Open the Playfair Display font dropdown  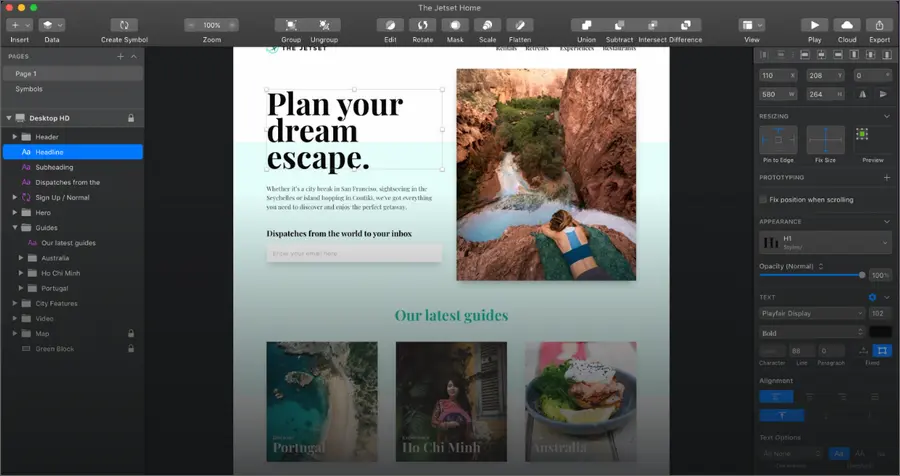tap(812, 314)
